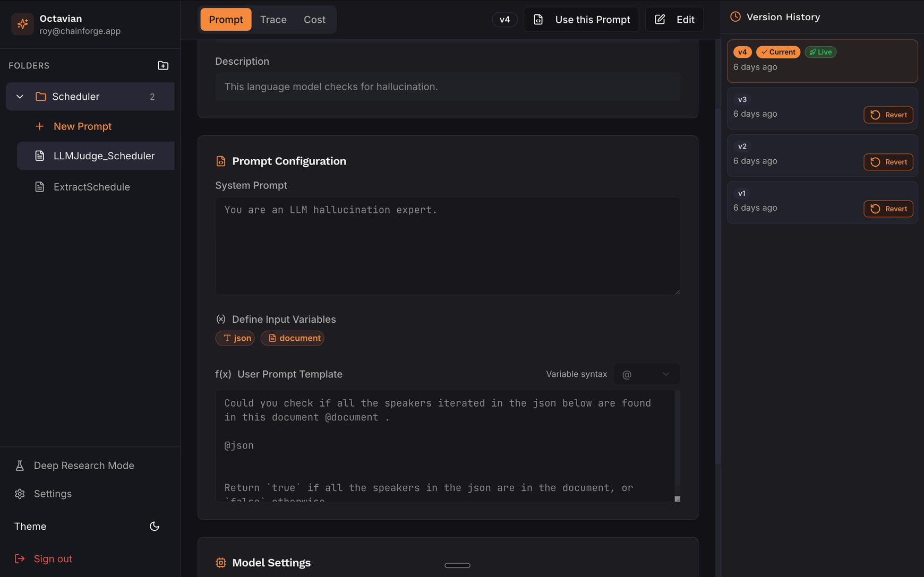
Task: Switch to the Trace tab
Action: [273, 20]
